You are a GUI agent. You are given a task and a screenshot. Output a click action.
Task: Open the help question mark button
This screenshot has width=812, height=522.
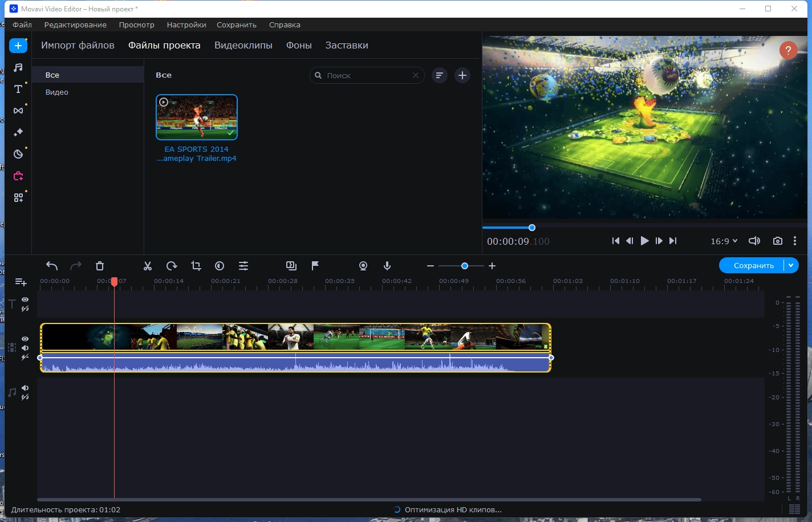pyautogui.click(x=788, y=50)
